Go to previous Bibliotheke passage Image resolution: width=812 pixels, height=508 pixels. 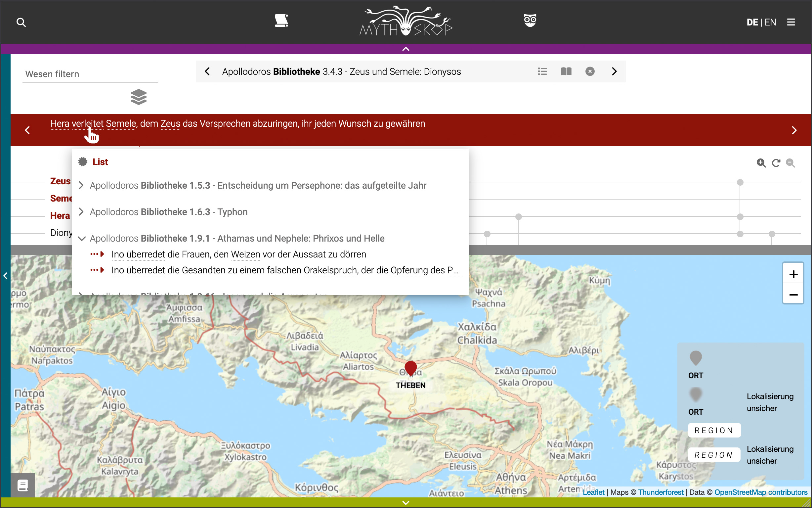pos(207,71)
